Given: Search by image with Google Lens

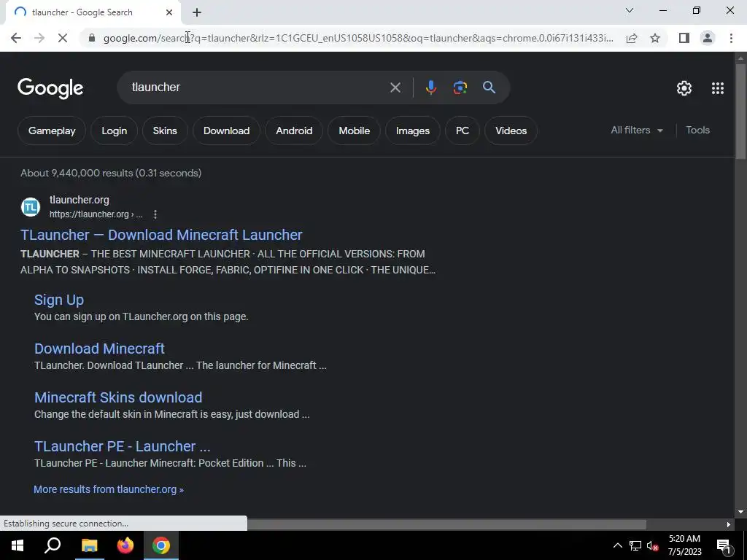Looking at the screenshot, I should 460,87.
